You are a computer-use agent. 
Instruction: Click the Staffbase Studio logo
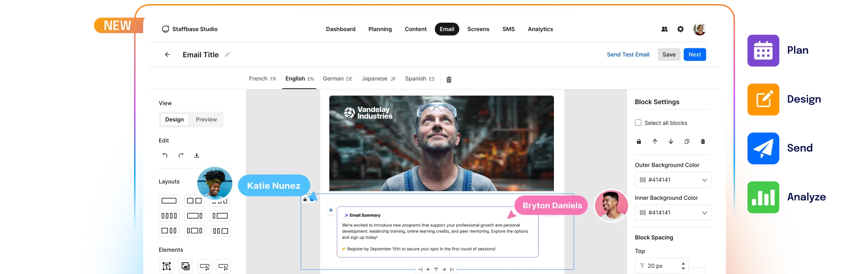190,29
